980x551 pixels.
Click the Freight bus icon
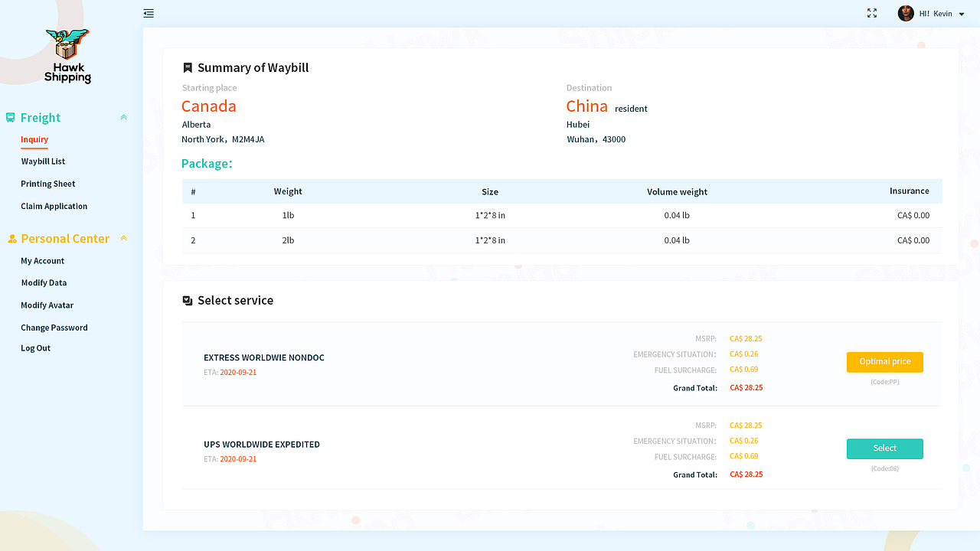(11, 118)
